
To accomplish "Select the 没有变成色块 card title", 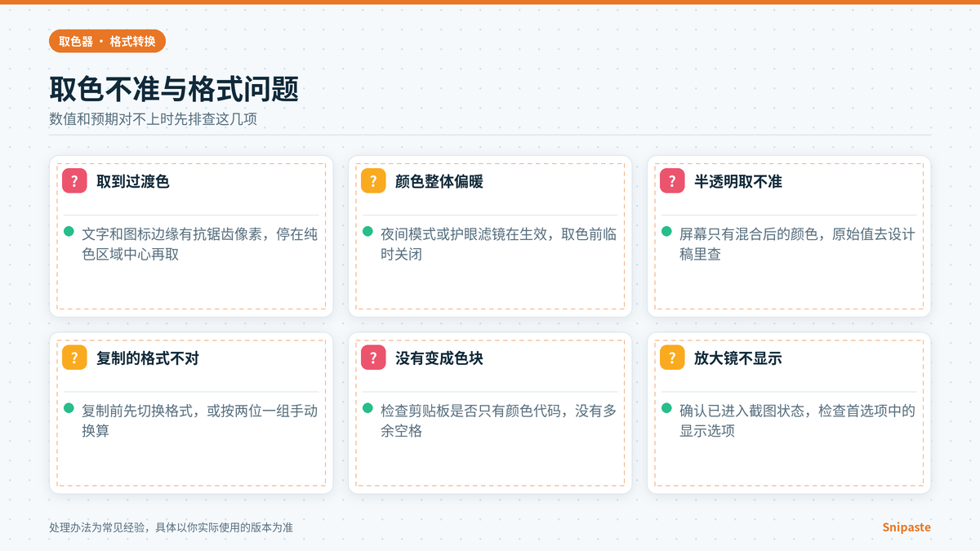I will [x=439, y=358].
